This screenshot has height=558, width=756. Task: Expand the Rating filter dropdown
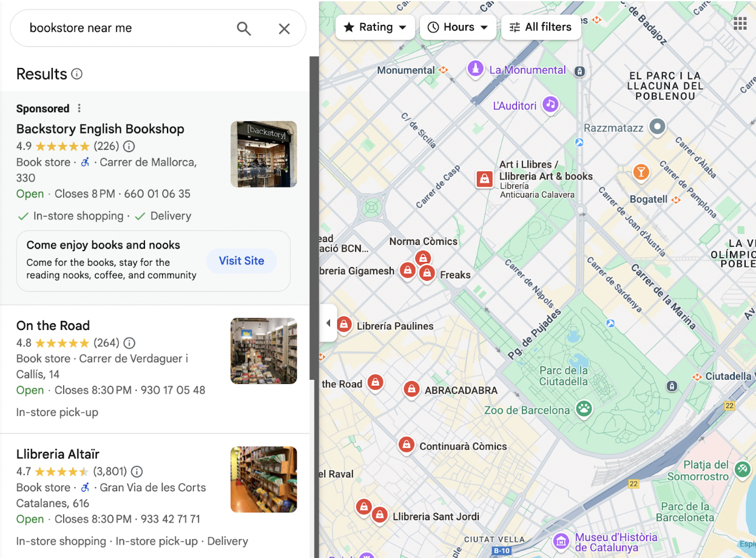click(375, 27)
